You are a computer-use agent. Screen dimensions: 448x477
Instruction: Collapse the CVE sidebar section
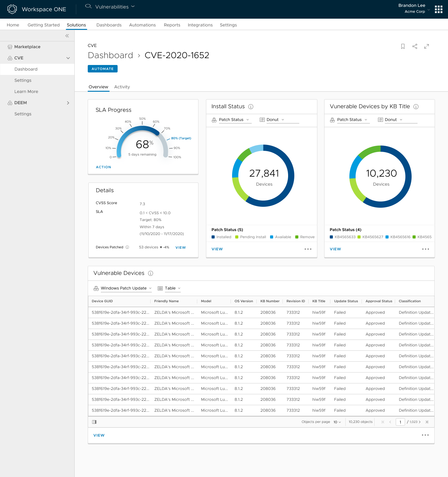[x=68, y=58]
